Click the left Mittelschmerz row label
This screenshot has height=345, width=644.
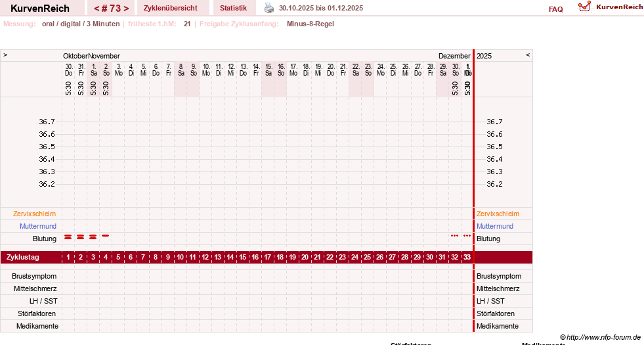35,288
